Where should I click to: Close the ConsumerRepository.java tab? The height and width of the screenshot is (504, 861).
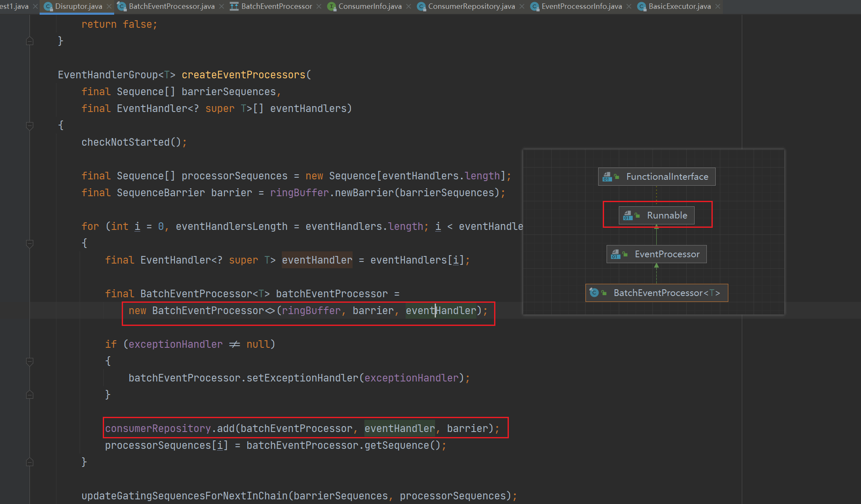tap(522, 6)
